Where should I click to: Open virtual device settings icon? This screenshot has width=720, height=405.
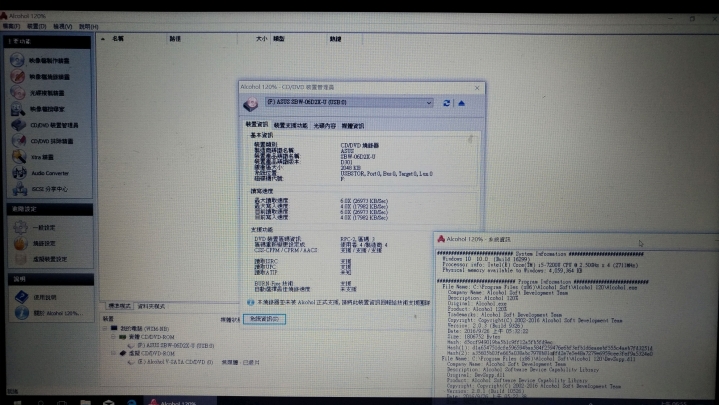point(20,259)
